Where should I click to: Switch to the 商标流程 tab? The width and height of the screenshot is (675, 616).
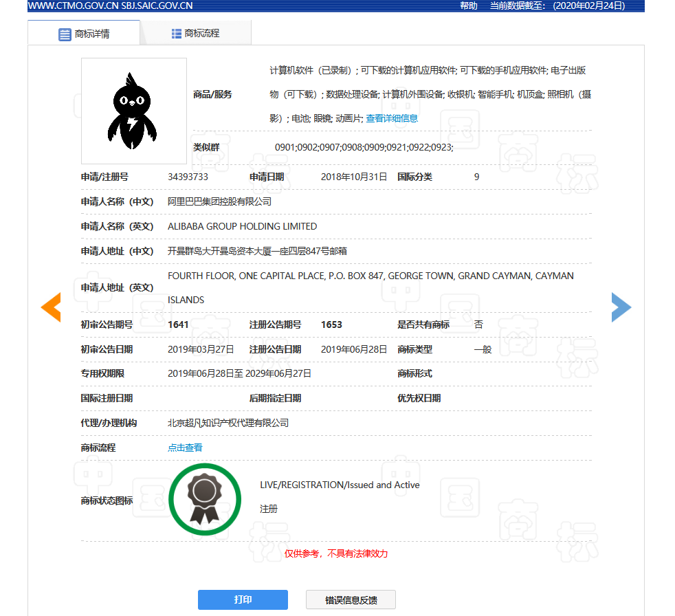(x=196, y=33)
